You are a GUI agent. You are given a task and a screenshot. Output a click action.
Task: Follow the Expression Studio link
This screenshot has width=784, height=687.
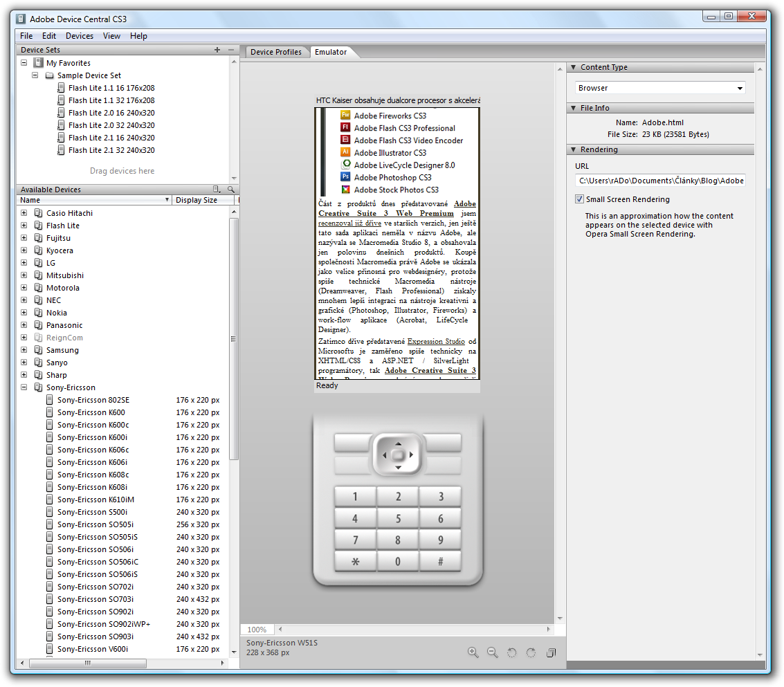point(436,341)
